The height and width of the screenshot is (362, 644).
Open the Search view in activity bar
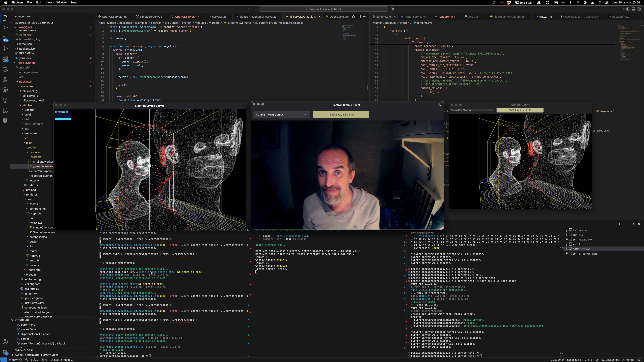[5, 28]
